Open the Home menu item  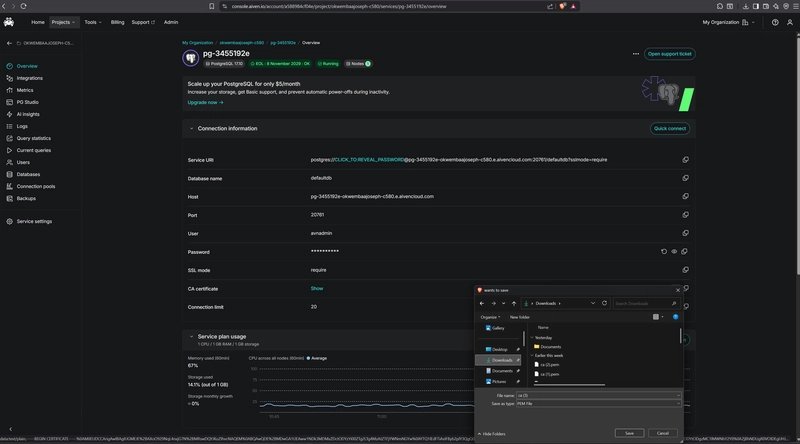[x=38, y=22]
